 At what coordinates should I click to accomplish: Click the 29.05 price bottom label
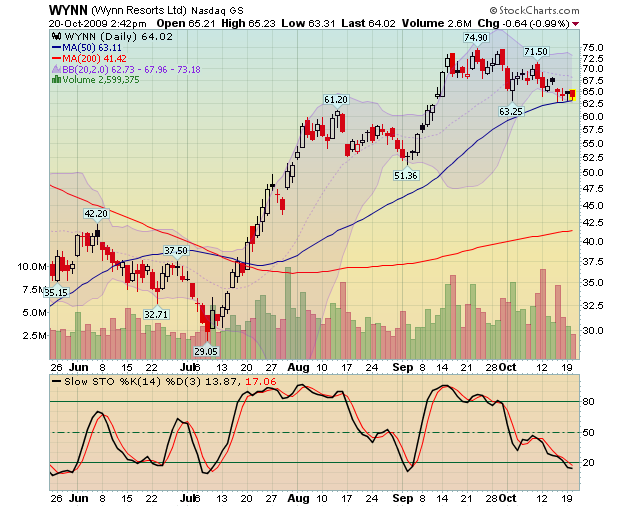(x=206, y=351)
